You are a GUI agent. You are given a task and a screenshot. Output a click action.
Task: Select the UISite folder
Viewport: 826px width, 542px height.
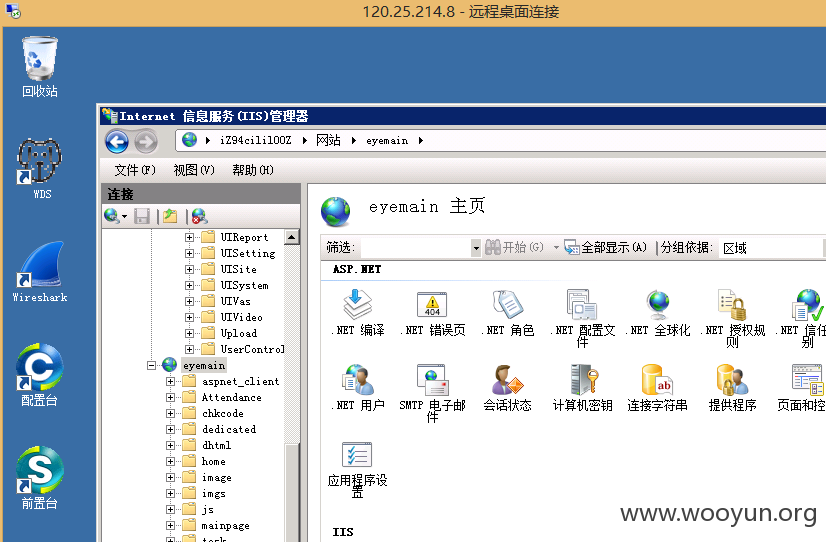click(239, 269)
